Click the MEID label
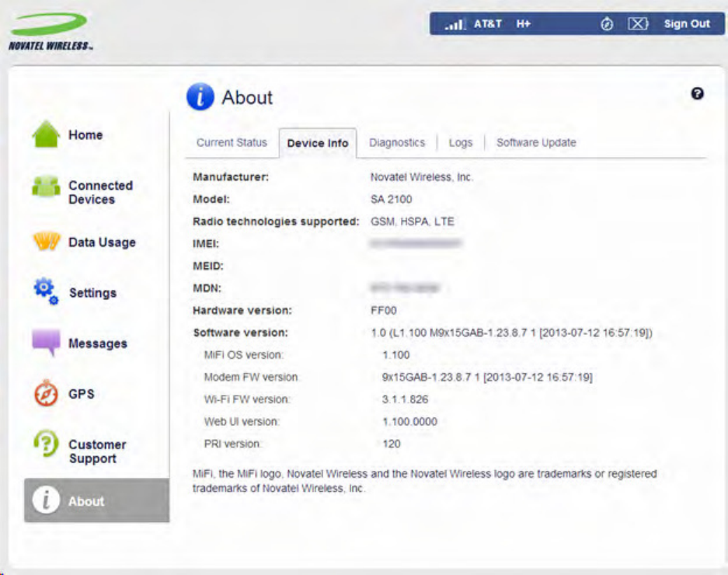The image size is (728, 575). [208, 267]
